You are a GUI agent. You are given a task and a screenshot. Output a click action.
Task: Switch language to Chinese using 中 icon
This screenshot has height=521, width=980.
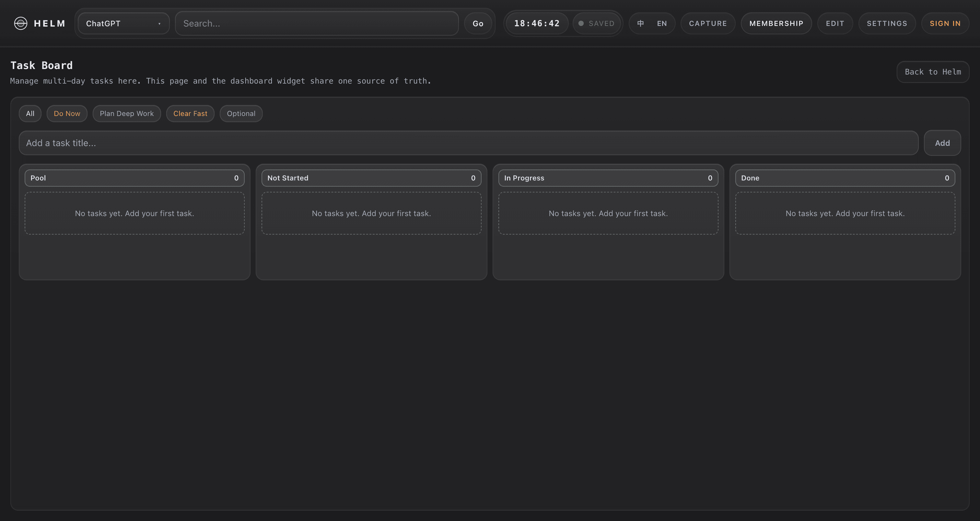(640, 23)
